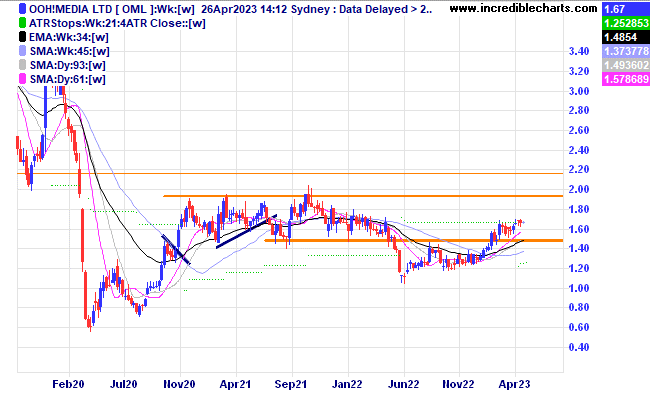Select the rising dark blue trendline near Apr21

(247, 231)
